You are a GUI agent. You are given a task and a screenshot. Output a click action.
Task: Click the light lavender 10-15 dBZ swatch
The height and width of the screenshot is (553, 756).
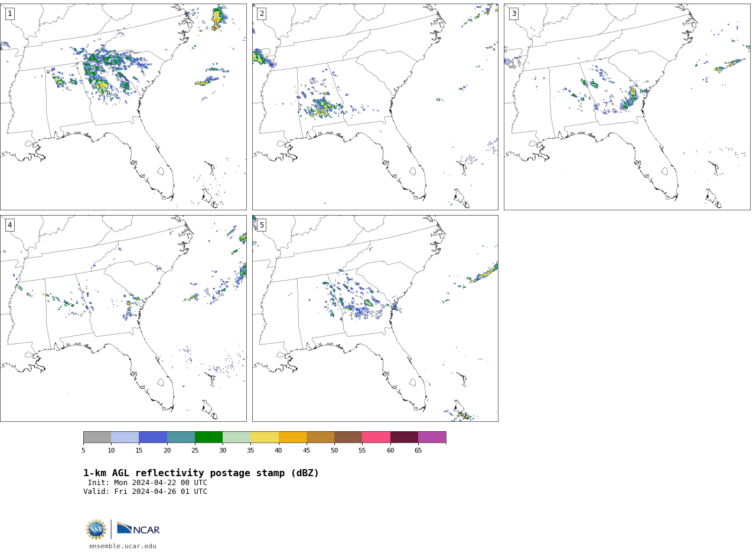(x=125, y=437)
